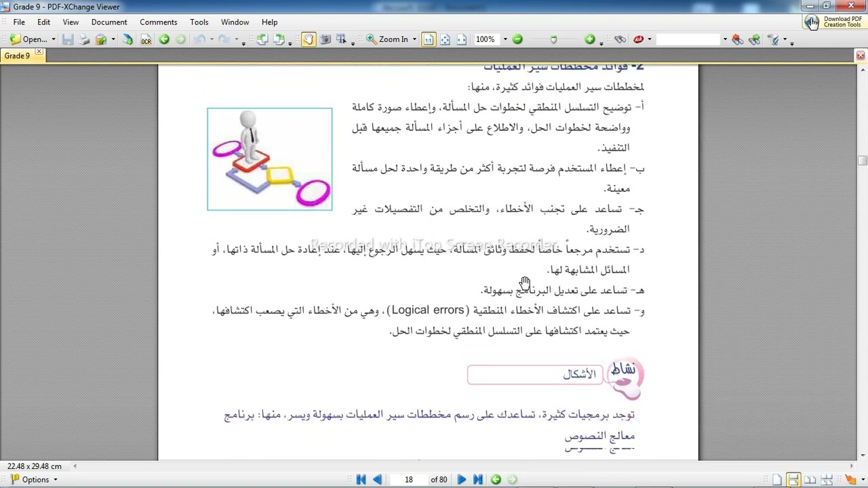The width and height of the screenshot is (868, 488).
Task: Open search options funnel dropdown arrow
Action: [x=785, y=39]
